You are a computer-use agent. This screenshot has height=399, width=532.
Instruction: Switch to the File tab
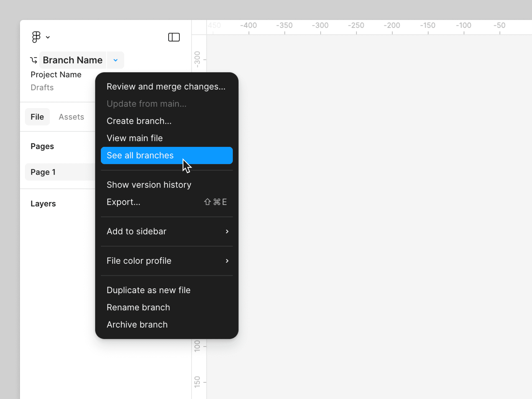(37, 117)
